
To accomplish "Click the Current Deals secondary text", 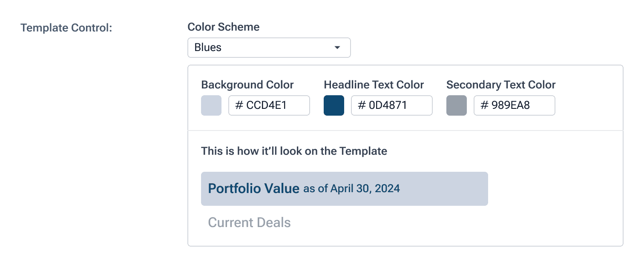I will tap(249, 222).
